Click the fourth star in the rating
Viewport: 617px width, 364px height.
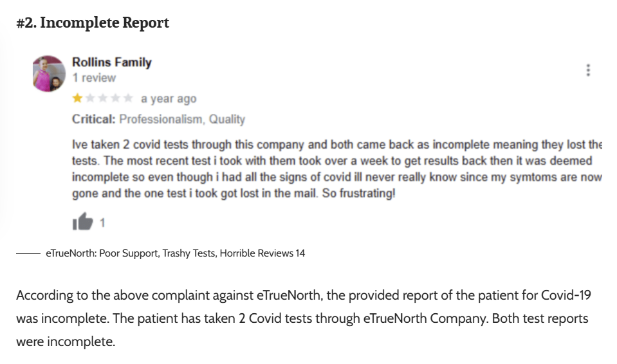click(x=116, y=98)
